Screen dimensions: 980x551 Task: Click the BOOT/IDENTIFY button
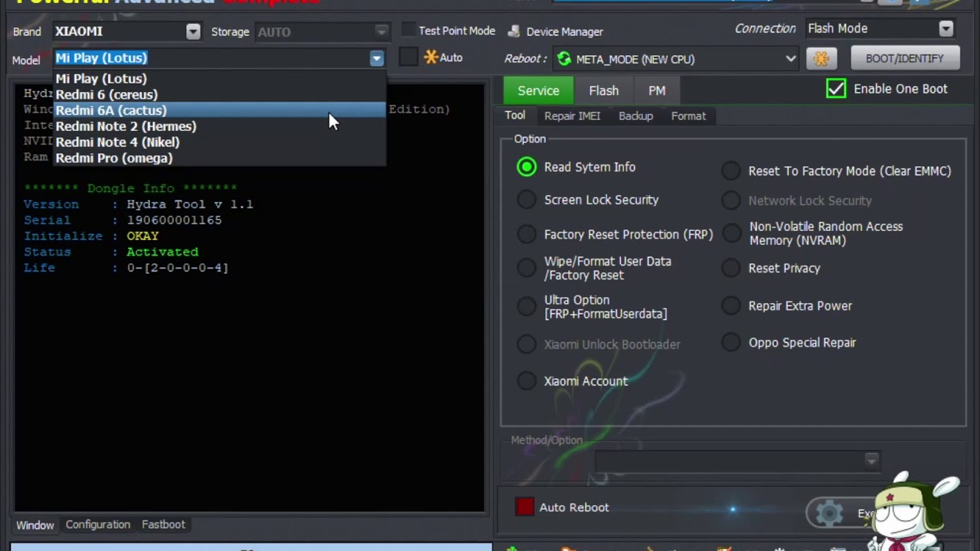pyautogui.click(x=904, y=59)
